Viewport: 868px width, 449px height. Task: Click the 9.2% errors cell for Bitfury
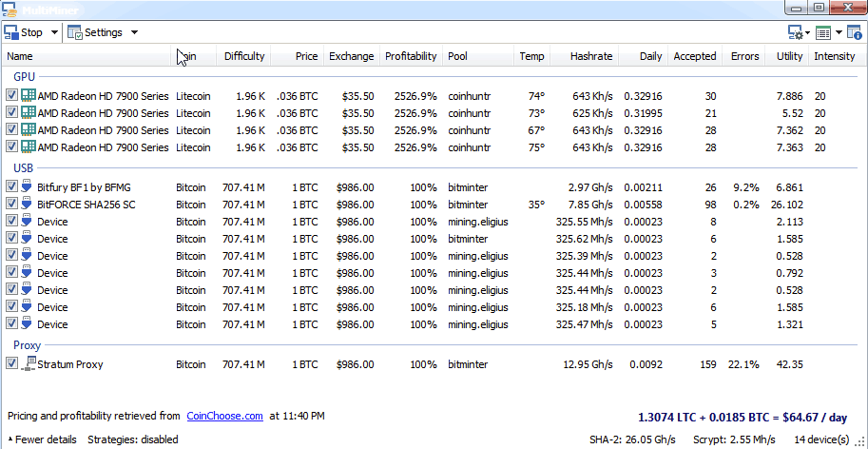click(745, 187)
